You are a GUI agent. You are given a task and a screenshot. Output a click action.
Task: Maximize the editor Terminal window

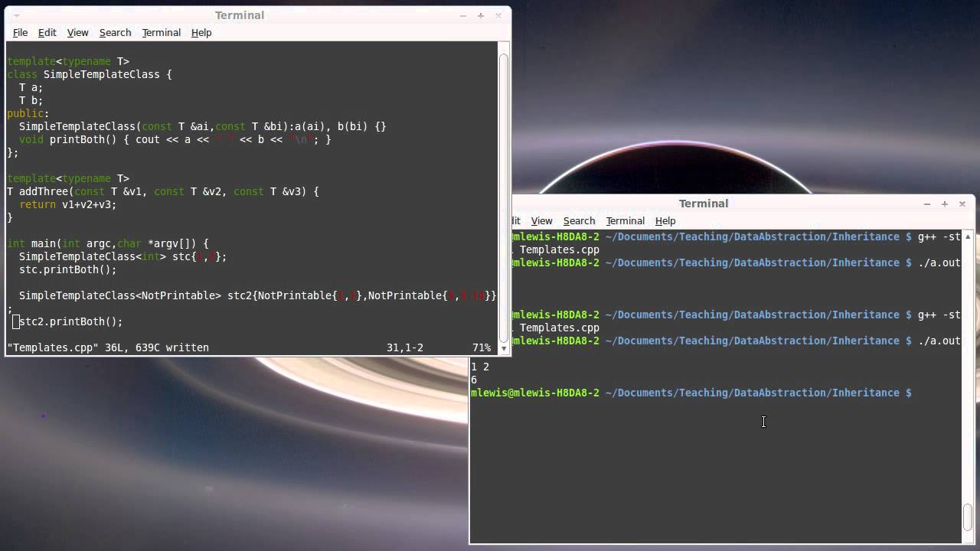(x=481, y=15)
